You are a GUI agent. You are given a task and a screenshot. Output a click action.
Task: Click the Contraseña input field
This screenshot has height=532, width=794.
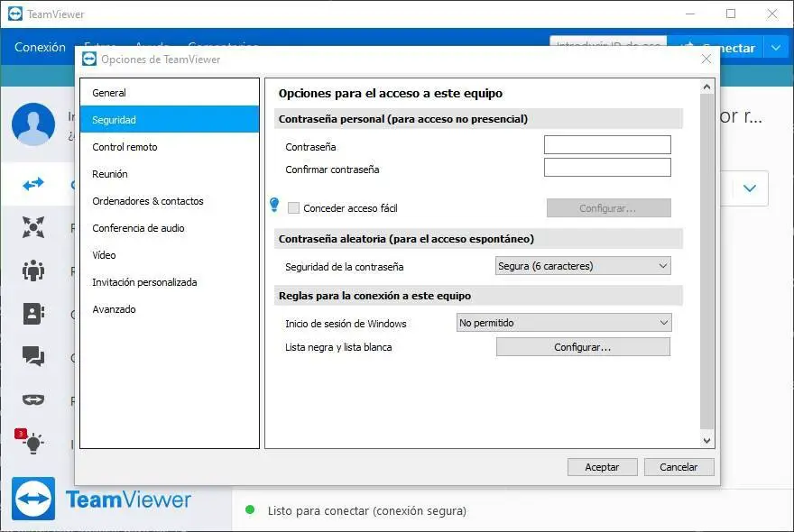pyautogui.click(x=607, y=145)
